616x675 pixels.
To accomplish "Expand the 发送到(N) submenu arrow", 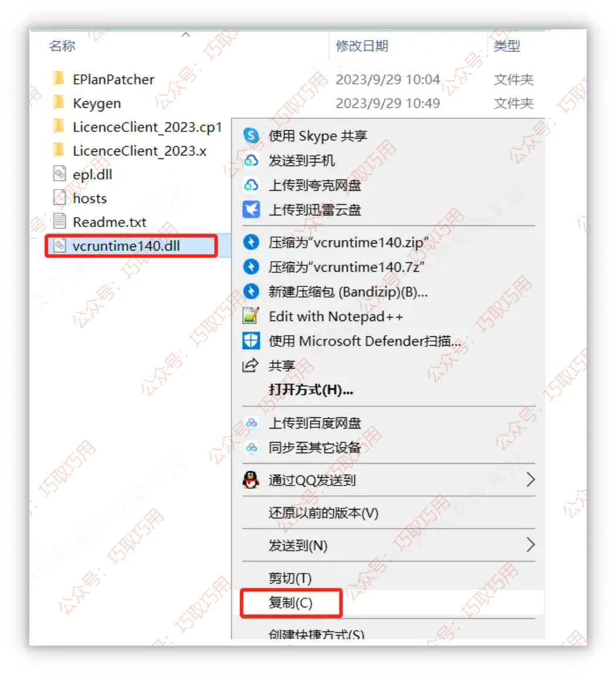I will click(530, 545).
